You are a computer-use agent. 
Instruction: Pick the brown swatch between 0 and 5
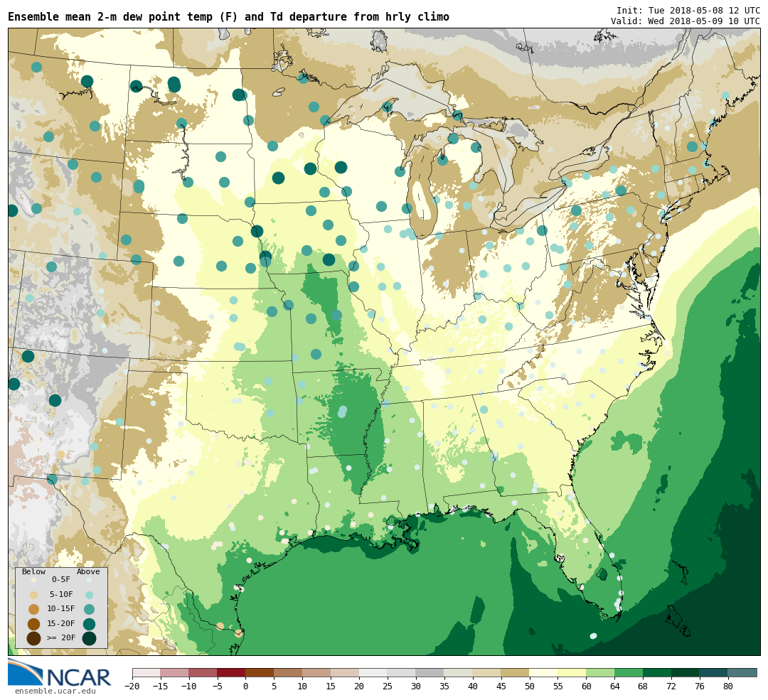tap(260, 672)
